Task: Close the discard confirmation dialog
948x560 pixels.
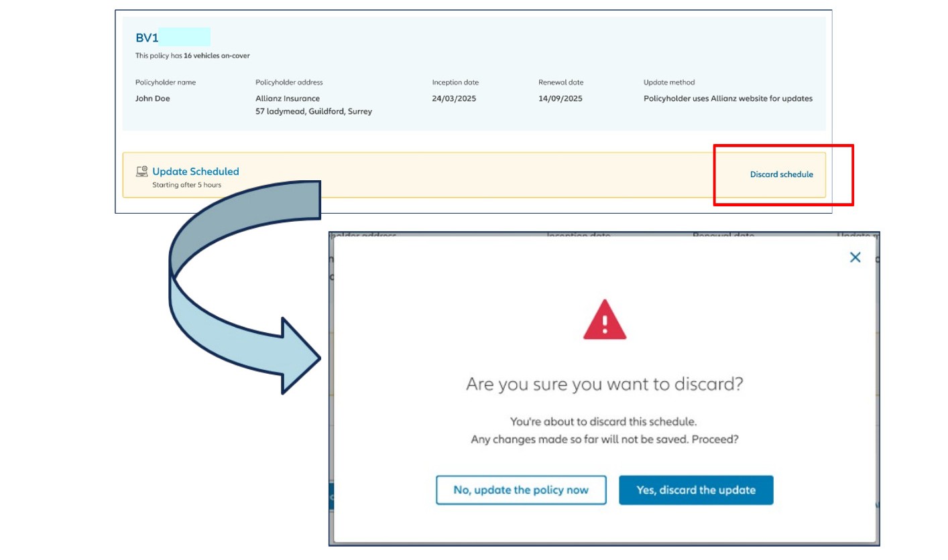Action: (x=855, y=257)
